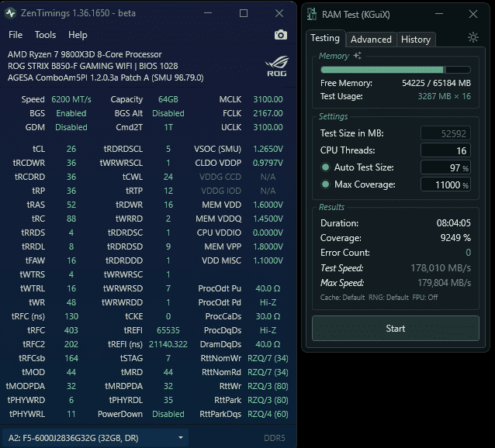Select the Auto Test Size radio option
The width and height of the screenshot is (495, 448).
click(x=325, y=167)
